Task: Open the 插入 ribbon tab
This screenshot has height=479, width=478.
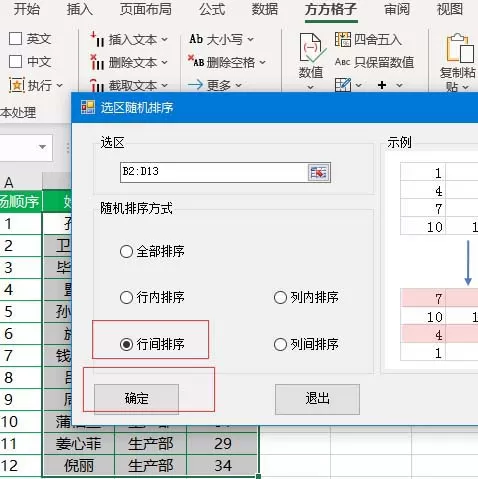Action: tap(79, 9)
